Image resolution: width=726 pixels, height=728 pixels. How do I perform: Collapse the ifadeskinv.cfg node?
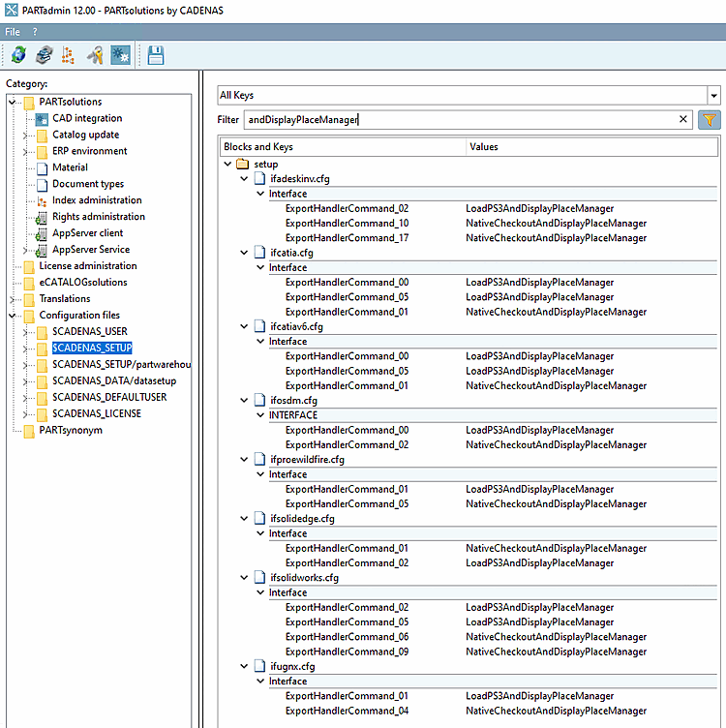[x=244, y=179]
